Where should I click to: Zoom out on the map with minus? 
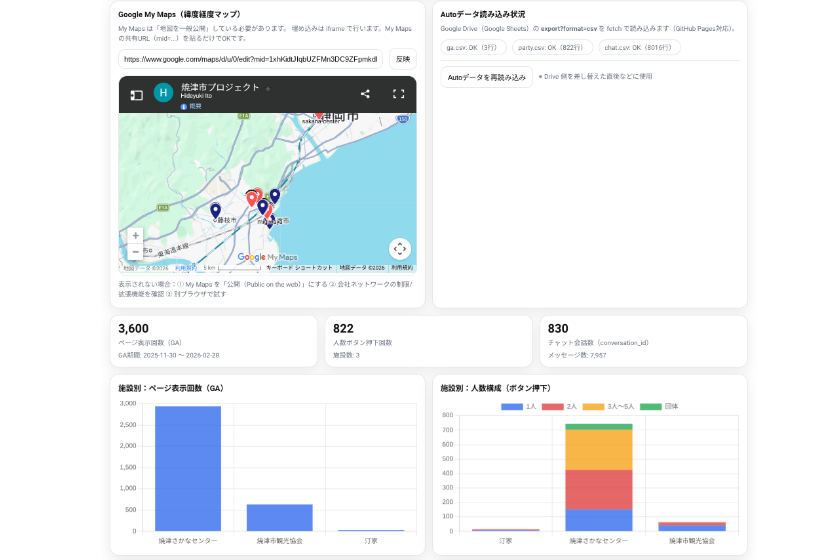(x=136, y=251)
